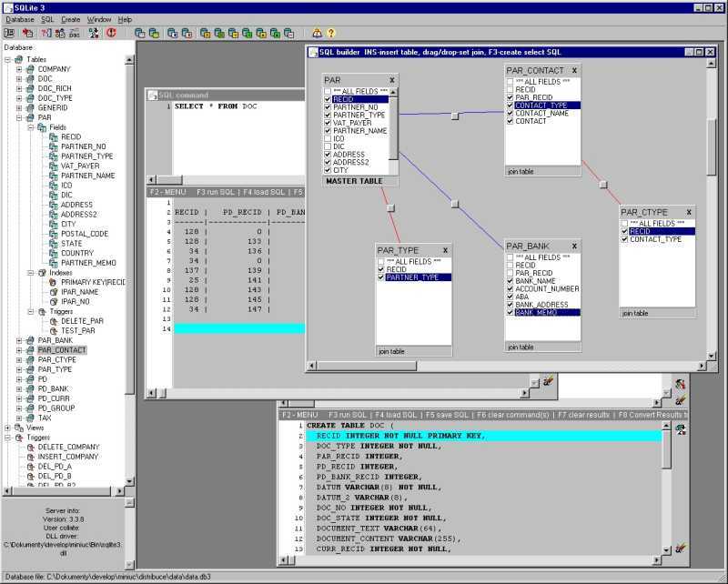Screen dimensions: 728x584
Task: Collapse the Indexes node under PAR
Action: click(31, 273)
